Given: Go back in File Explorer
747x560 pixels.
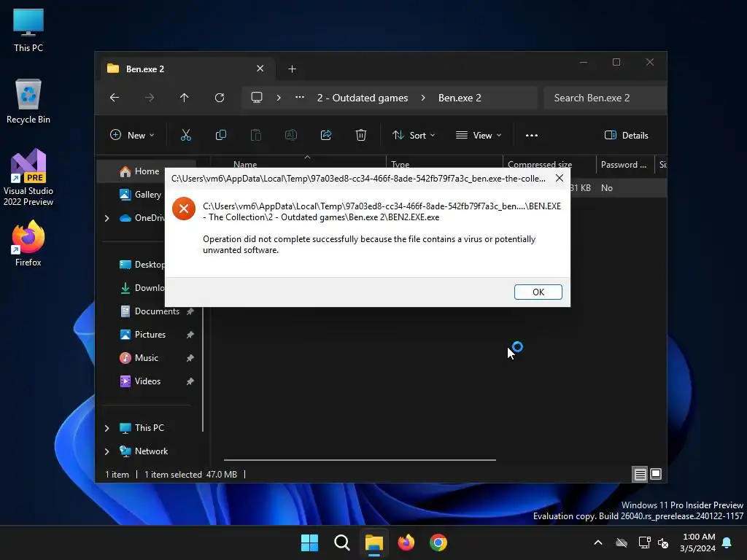Looking at the screenshot, I should pos(115,98).
